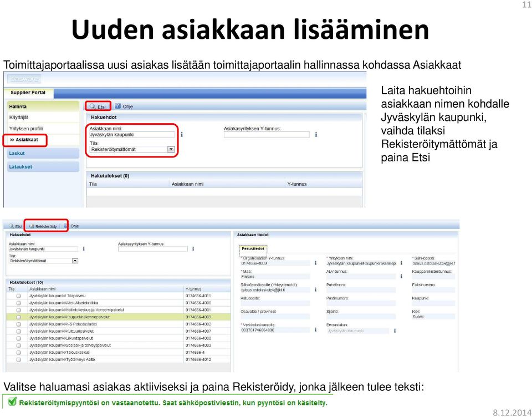Image resolution: width=532 pixels, height=417 pixels.
Task: Click the Maa field showing Finland
Action: coord(275,276)
